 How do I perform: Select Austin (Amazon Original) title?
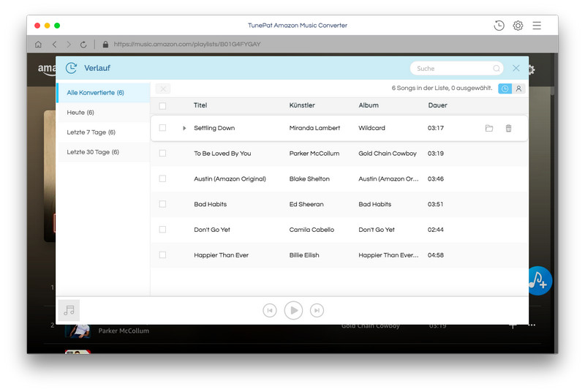pyautogui.click(x=230, y=178)
